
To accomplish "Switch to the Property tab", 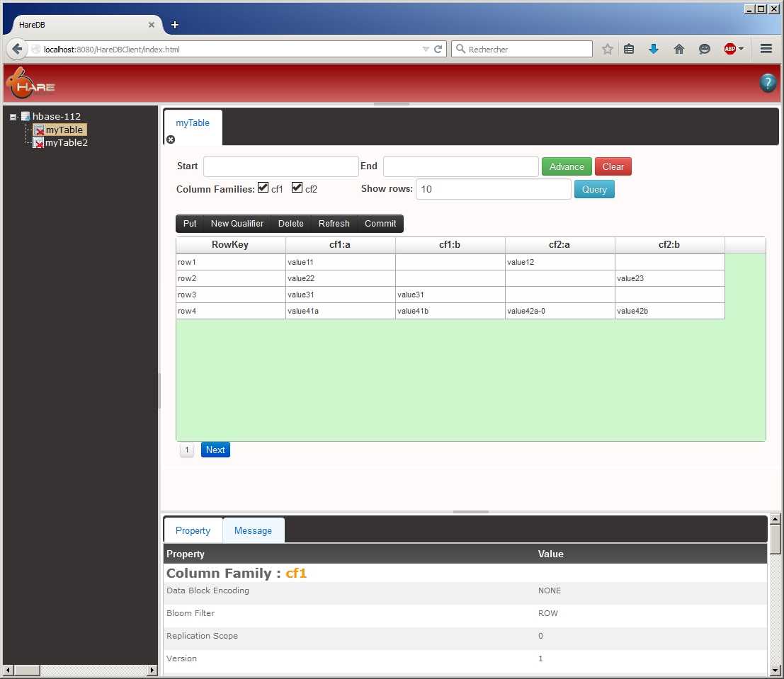I will [193, 530].
